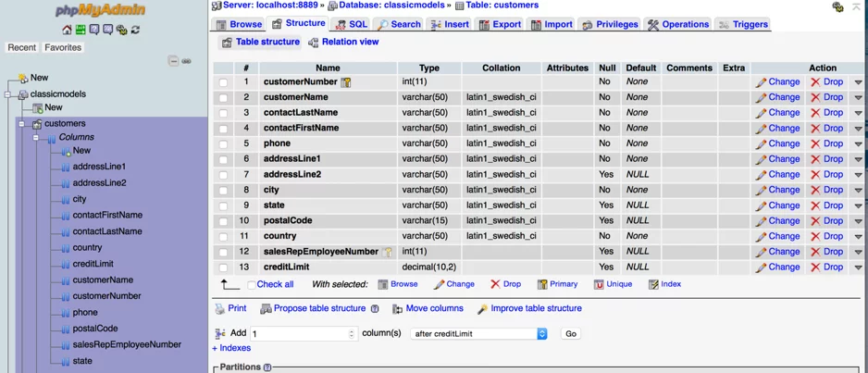868x373 pixels.
Task: Expand More actions arrow for creditLimit row
Action: tap(858, 267)
